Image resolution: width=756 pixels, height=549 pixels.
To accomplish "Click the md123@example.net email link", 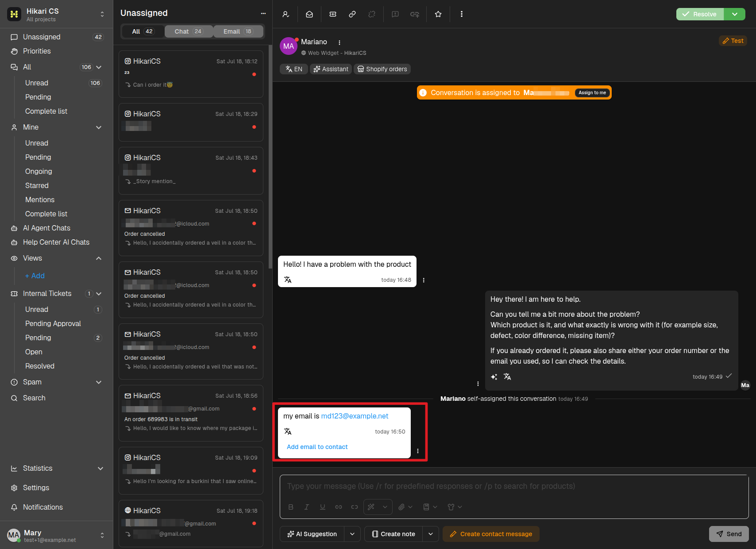I will coord(355,416).
